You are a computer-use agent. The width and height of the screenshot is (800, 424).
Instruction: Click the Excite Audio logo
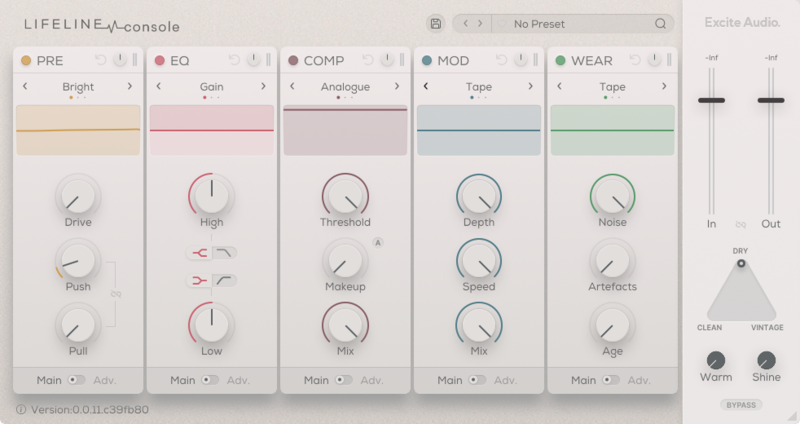pos(741,22)
